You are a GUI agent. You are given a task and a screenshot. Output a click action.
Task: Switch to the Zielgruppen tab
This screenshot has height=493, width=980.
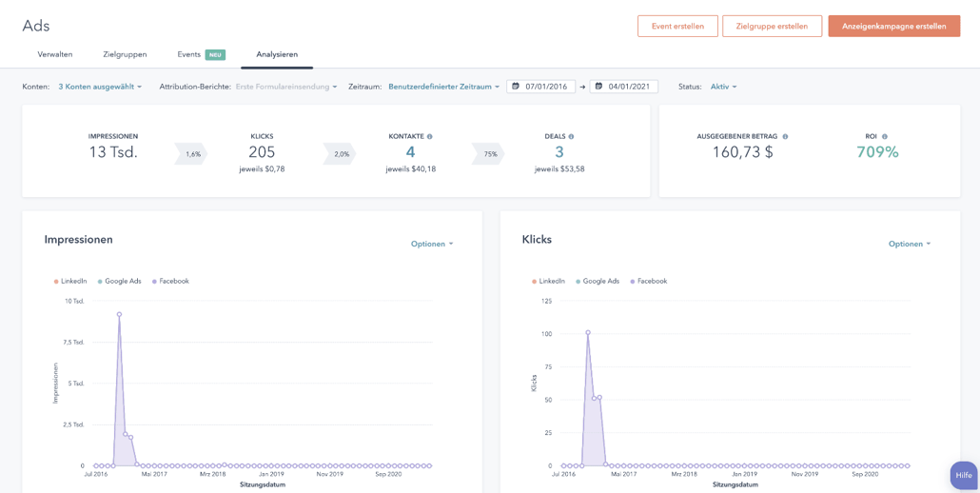click(123, 54)
